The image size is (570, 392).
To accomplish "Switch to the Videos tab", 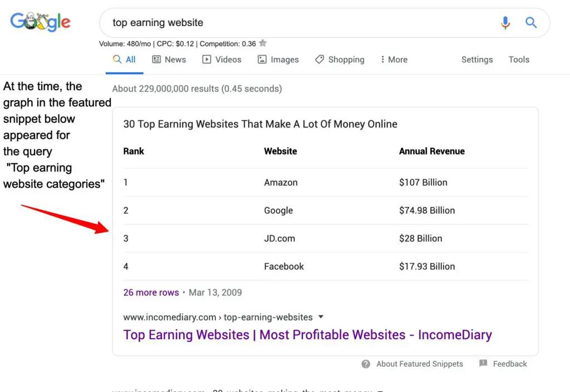I will [222, 59].
